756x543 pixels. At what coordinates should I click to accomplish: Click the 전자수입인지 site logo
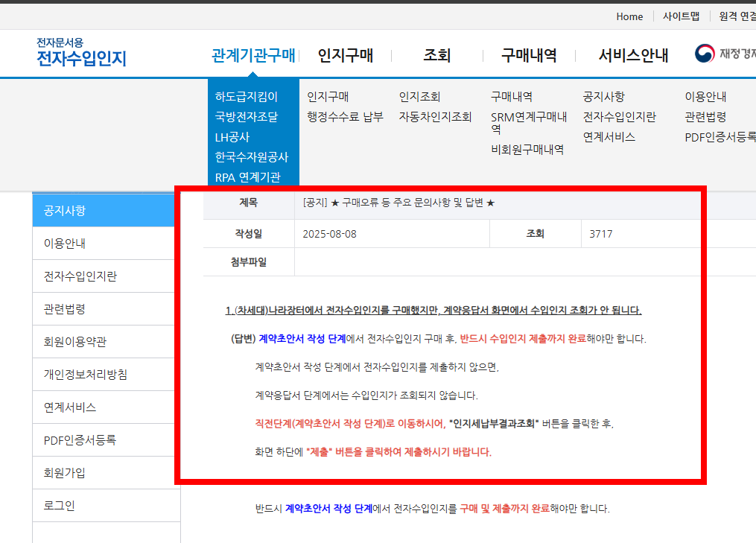tap(80, 54)
